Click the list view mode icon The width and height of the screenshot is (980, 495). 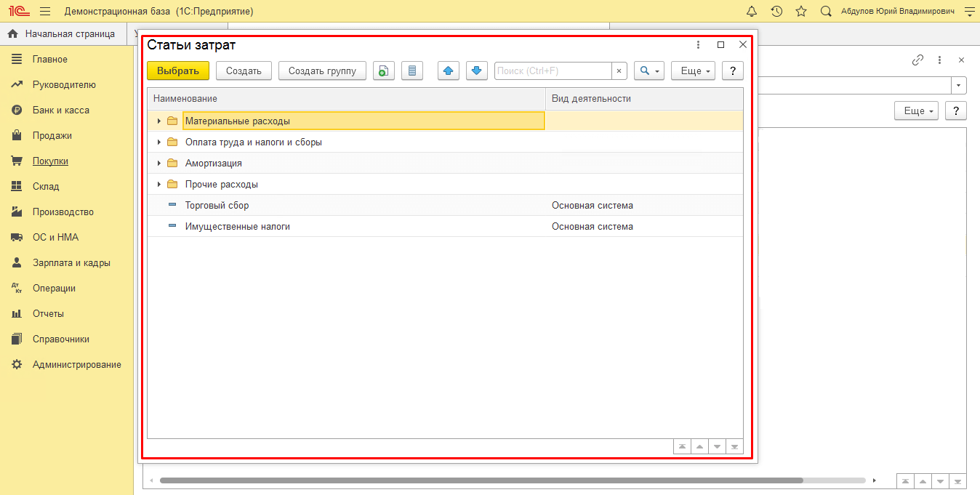click(x=412, y=71)
